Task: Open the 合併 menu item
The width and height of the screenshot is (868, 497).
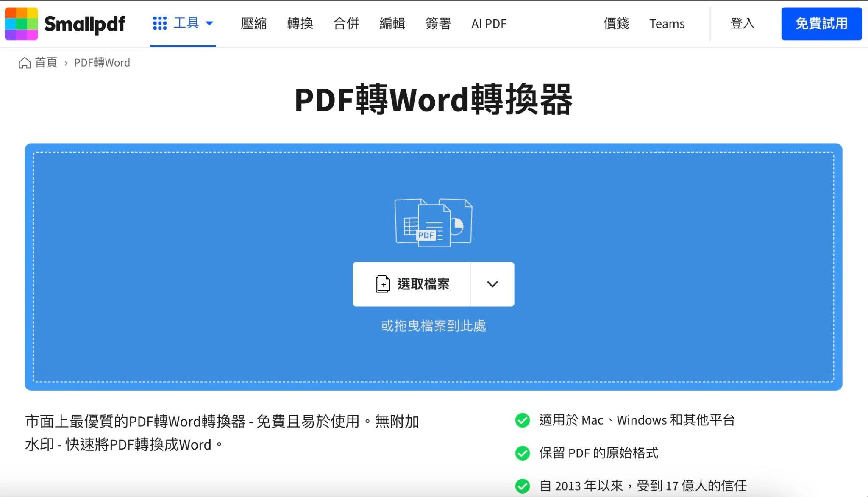Action: pyautogui.click(x=346, y=24)
